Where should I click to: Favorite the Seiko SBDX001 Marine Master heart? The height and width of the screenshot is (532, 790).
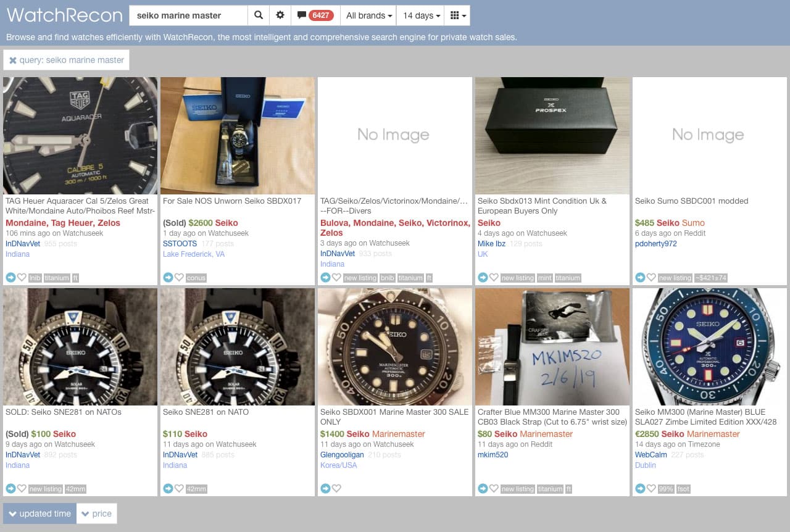[336, 489]
